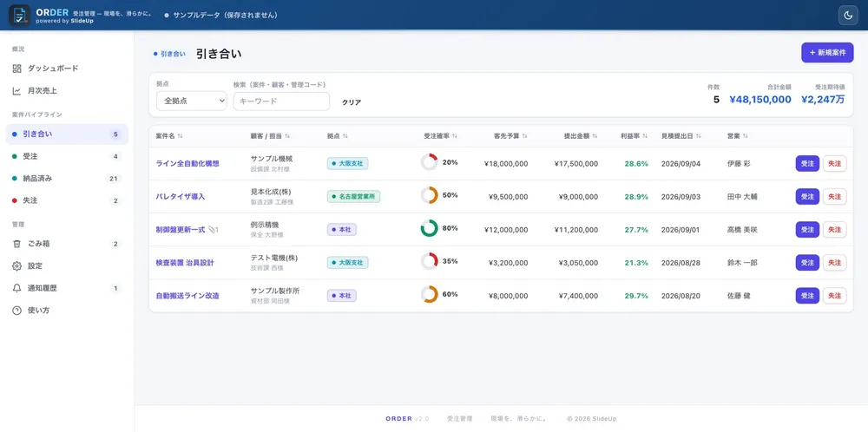This screenshot has width=868, height=432.
Task: Toggle dark mode moon icon
Action: coord(847,15)
